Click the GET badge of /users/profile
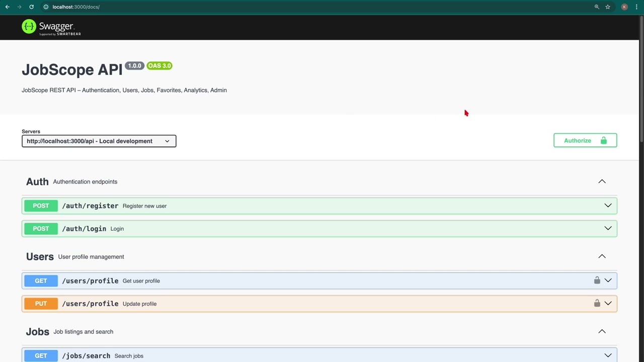This screenshot has height=362, width=644. pos(41,281)
